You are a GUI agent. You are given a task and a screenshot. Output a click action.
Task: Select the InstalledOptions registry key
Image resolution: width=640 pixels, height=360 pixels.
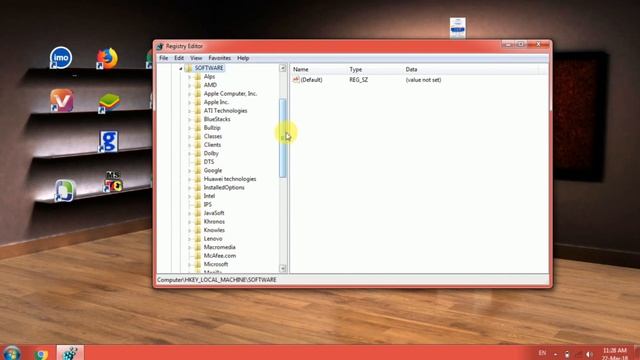tap(224, 188)
